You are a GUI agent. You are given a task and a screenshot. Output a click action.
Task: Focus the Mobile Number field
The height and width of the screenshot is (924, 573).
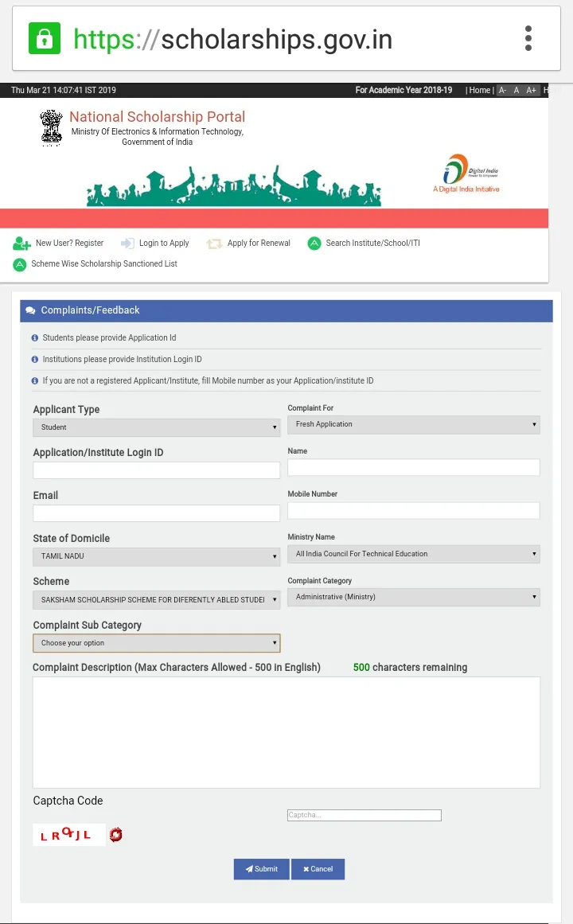pyautogui.click(x=413, y=510)
